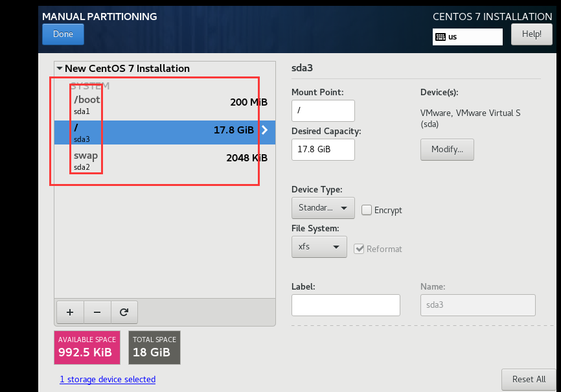Click into the Desired Capacity field
The image size is (561, 392).
(x=323, y=150)
